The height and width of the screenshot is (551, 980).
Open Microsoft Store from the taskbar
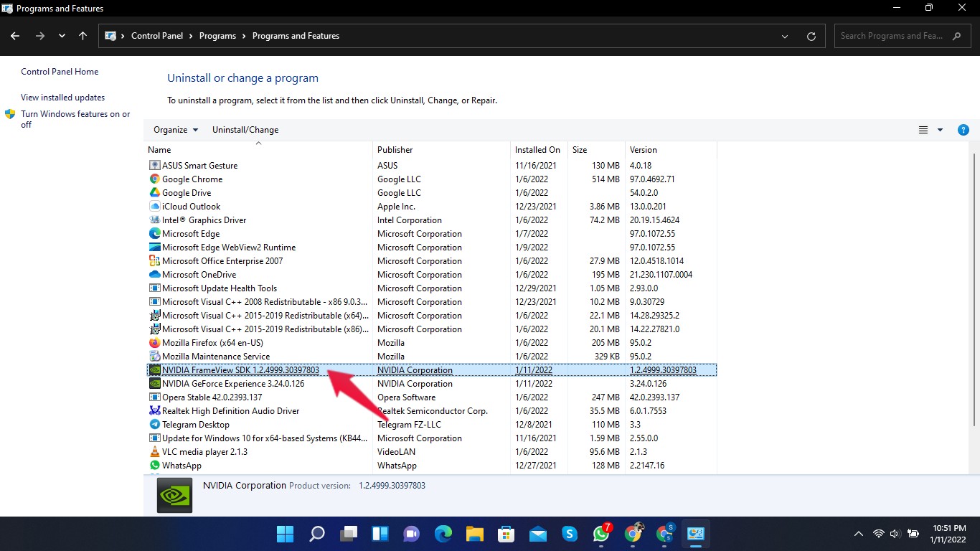(x=507, y=534)
